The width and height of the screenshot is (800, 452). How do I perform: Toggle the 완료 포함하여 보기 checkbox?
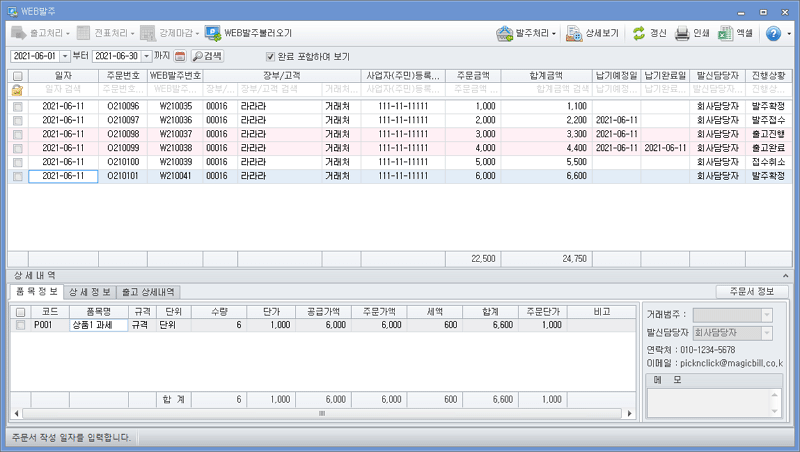(x=270, y=57)
